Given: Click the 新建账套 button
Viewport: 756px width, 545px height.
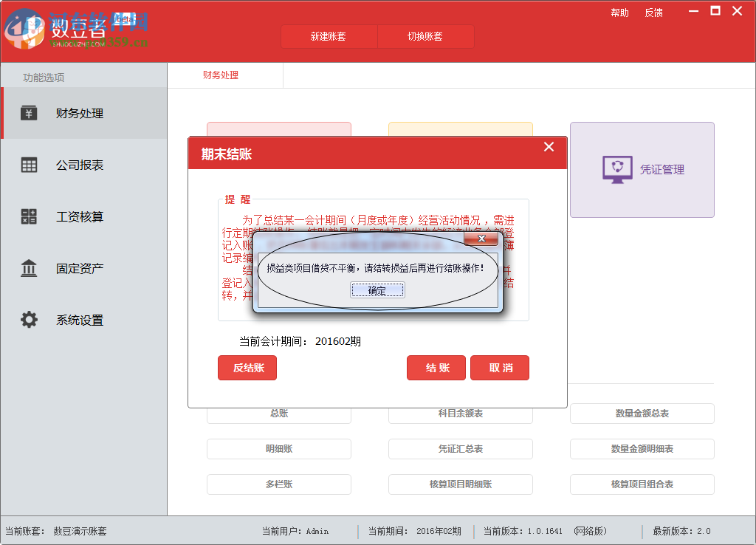Looking at the screenshot, I should click(329, 36).
